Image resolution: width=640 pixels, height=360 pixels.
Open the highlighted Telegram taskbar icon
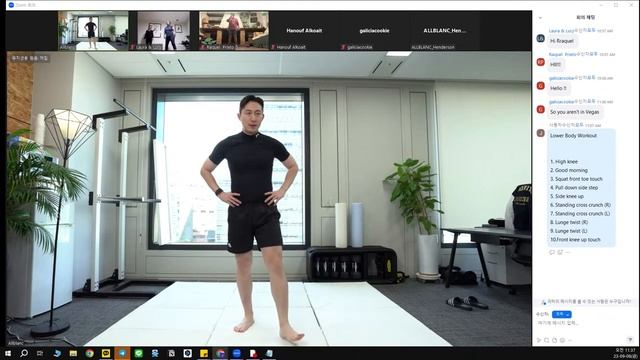122,353
